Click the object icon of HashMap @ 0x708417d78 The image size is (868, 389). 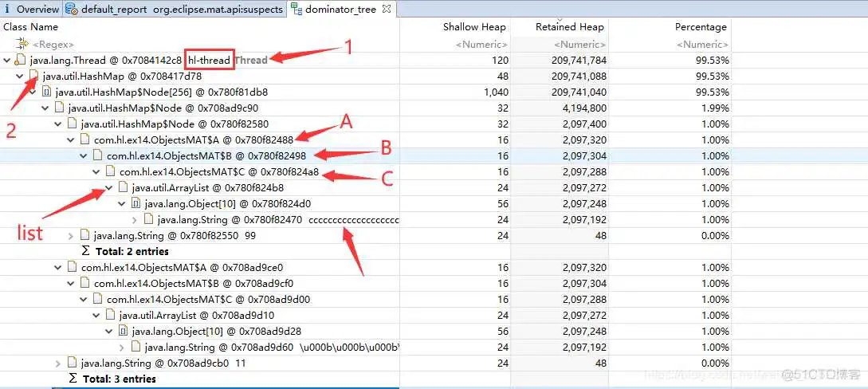[x=33, y=77]
